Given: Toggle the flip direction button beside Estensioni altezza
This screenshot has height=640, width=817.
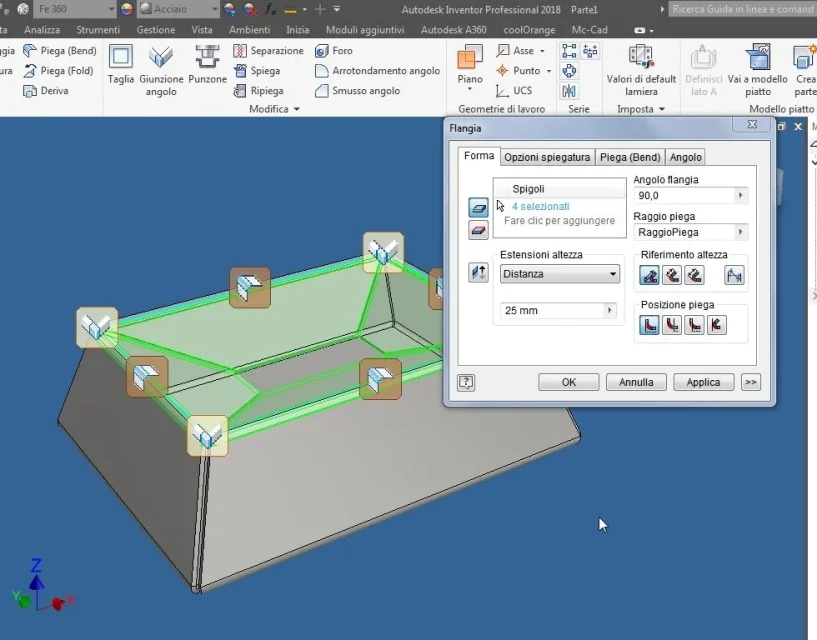Looking at the screenshot, I should [x=478, y=273].
